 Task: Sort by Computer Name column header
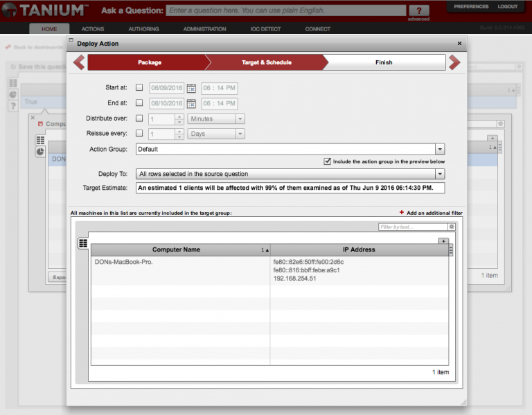tap(180, 249)
